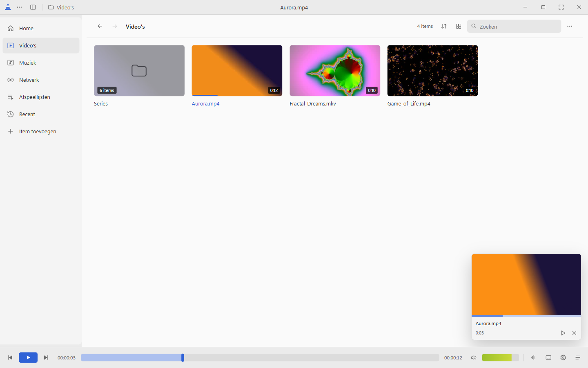Screen dimensions: 588x368
Task: Show Recent items
Action: [x=41, y=114]
